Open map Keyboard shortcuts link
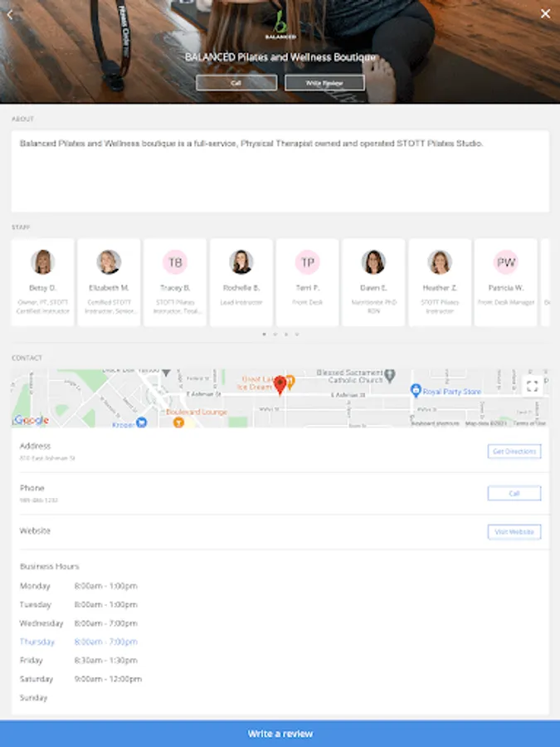 tap(435, 423)
